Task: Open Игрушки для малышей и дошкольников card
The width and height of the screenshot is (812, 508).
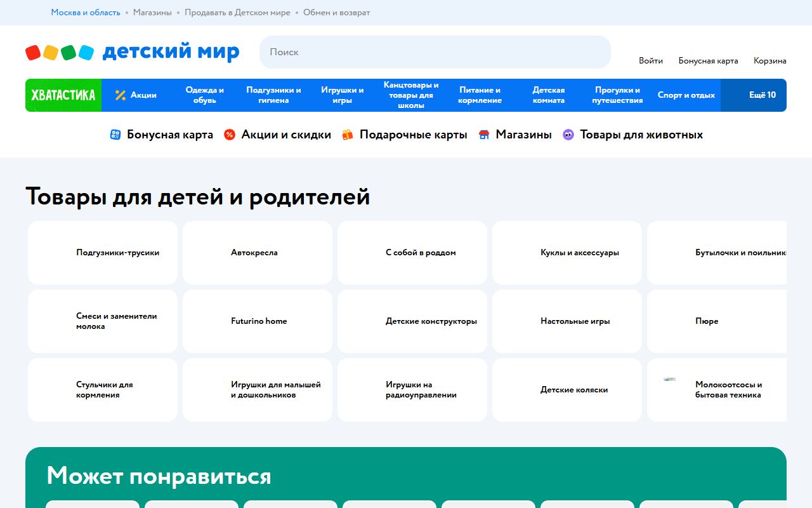Action: click(x=258, y=390)
